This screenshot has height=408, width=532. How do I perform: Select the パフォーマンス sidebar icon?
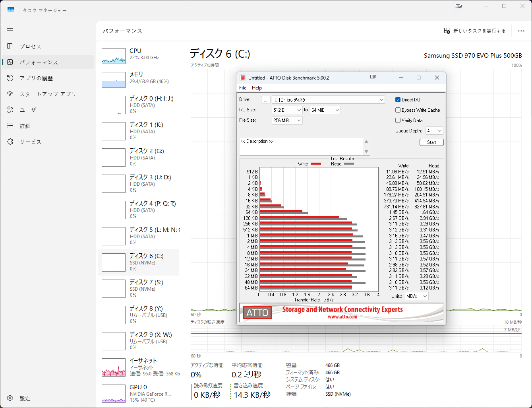pyautogui.click(x=10, y=62)
